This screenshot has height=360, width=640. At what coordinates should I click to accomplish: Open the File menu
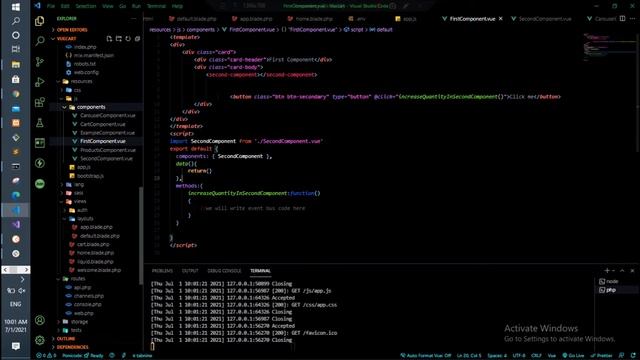(51, 6)
